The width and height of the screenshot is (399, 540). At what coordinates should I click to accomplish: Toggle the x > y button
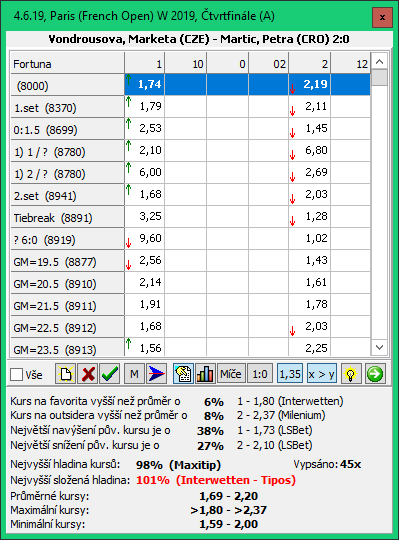(321, 374)
